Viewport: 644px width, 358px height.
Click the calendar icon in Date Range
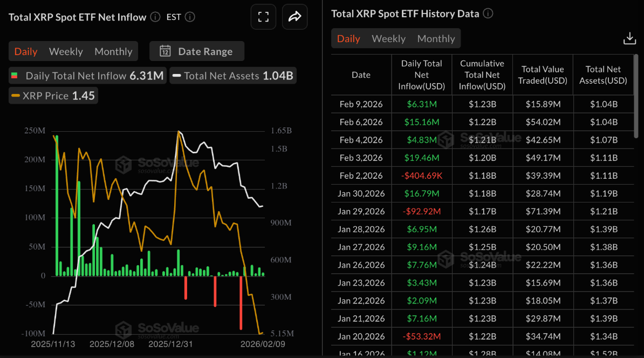click(165, 51)
